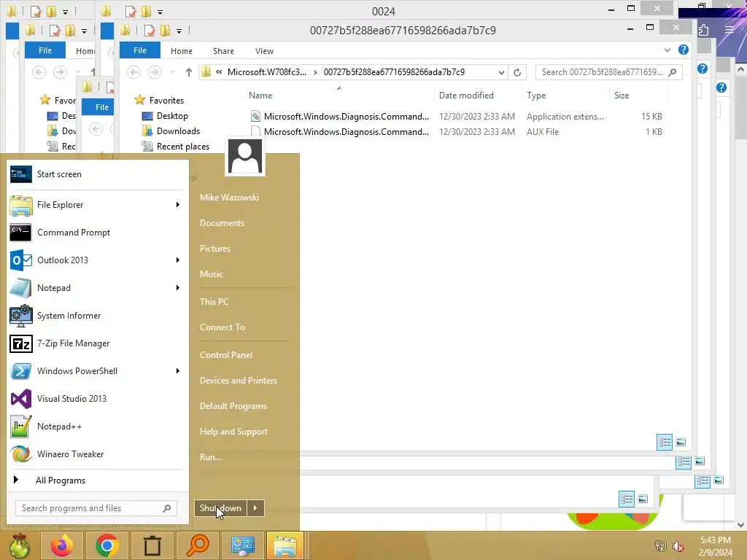Click the Start button on taskbar
747x560 pixels.
point(20,545)
